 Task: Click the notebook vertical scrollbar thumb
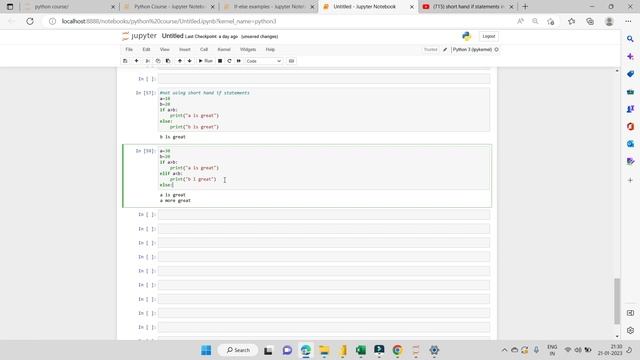(x=617, y=301)
